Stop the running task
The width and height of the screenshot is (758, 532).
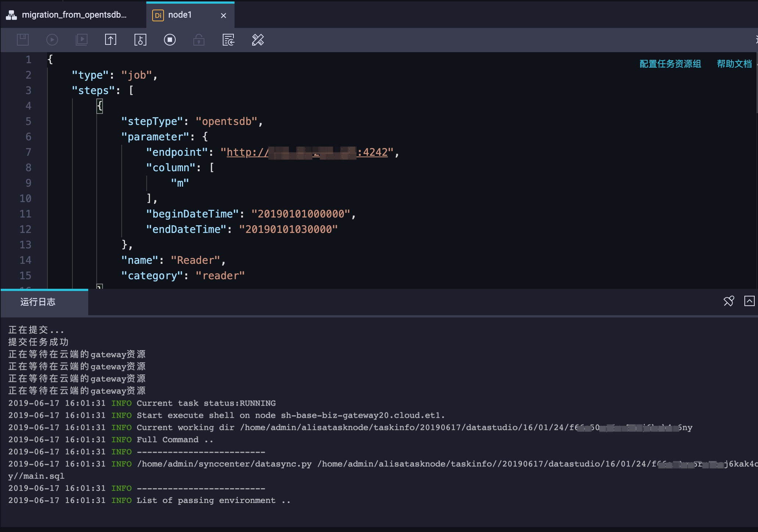(x=170, y=40)
